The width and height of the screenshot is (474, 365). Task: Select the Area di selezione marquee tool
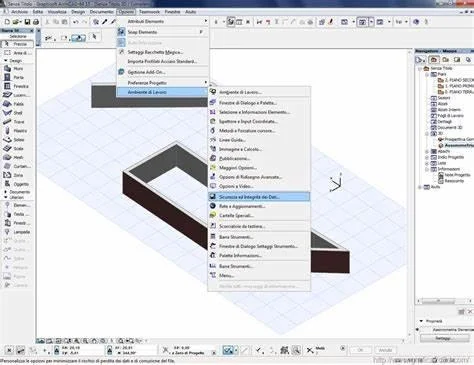coord(17,53)
